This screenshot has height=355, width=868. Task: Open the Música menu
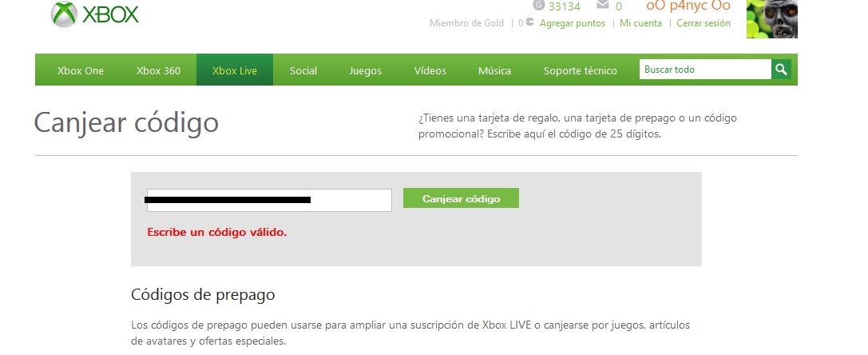495,70
